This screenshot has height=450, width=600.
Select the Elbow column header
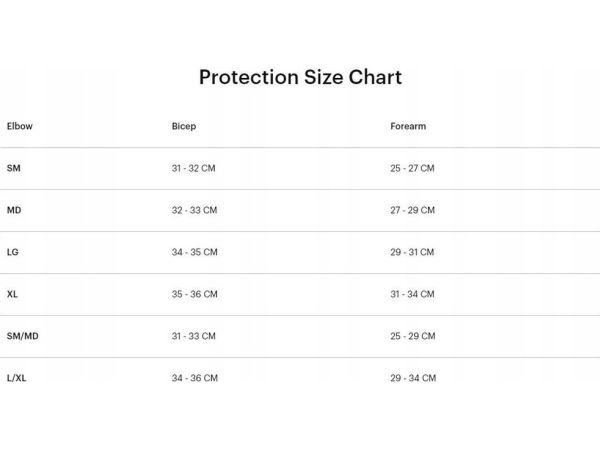point(19,127)
